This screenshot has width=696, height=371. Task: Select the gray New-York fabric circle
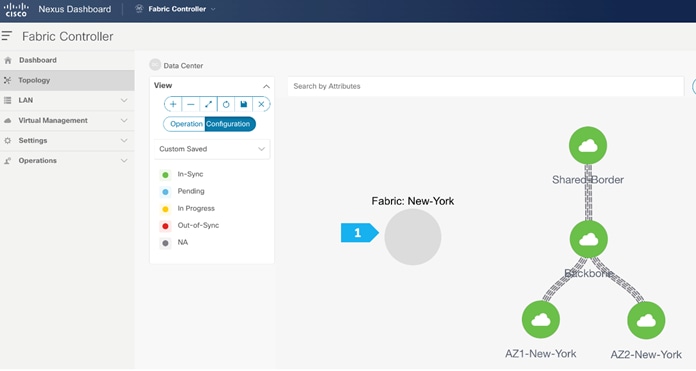(x=413, y=237)
